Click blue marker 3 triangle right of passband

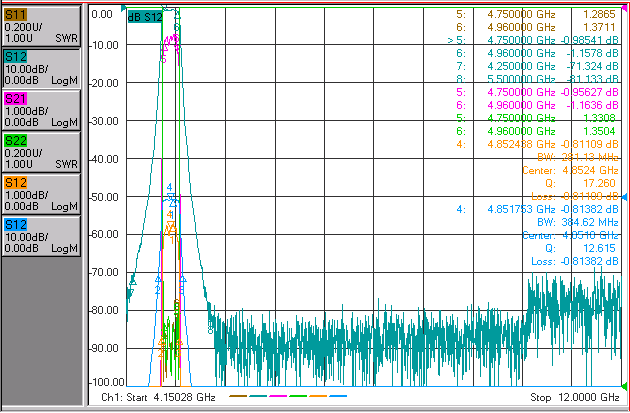click(183, 279)
